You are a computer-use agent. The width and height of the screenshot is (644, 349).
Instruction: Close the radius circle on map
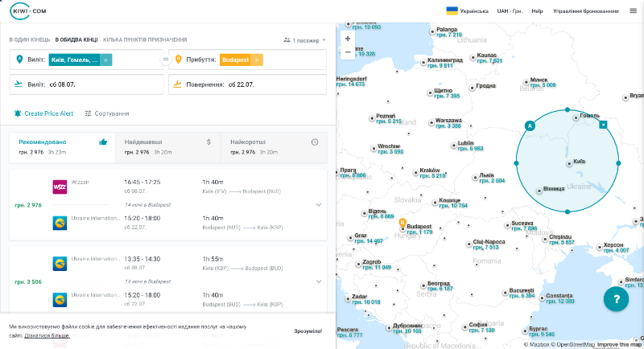pyautogui.click(x=603, y=125)
